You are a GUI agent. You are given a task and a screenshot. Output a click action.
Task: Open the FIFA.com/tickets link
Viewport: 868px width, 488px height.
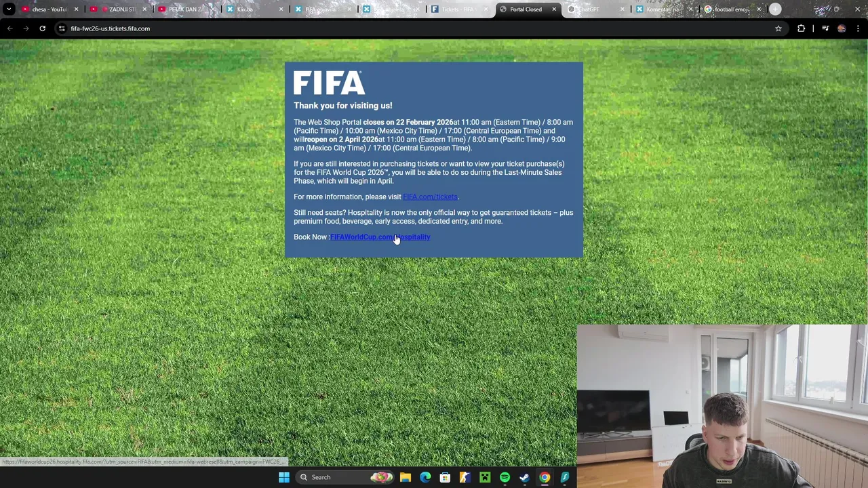pyautogui.click(x=431, y=197)
